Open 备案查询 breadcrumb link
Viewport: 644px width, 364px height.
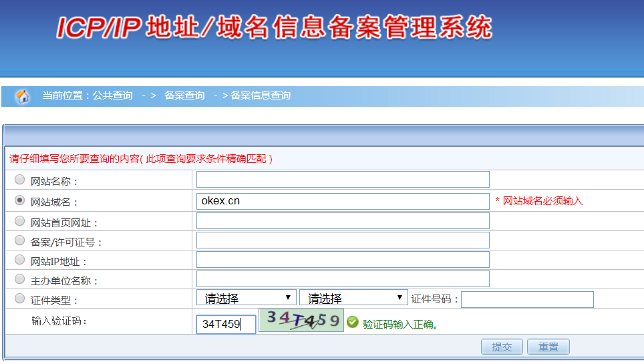point(184,96)
